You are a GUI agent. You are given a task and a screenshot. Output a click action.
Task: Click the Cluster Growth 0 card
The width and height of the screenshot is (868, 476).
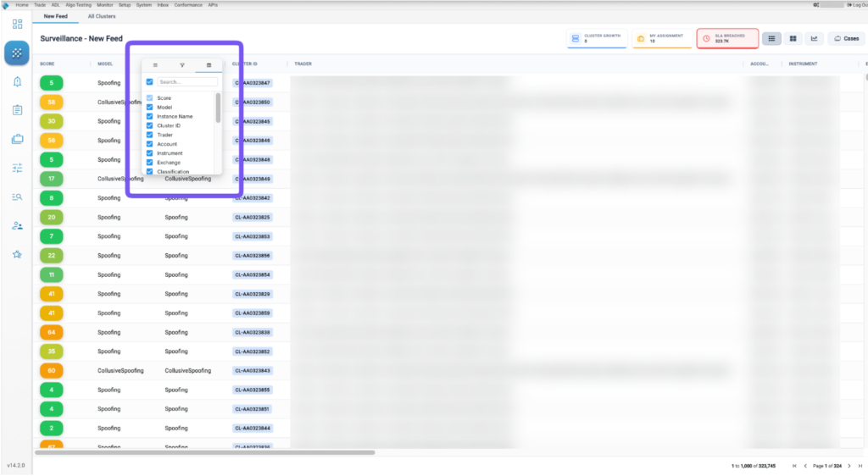click(597, 39)
